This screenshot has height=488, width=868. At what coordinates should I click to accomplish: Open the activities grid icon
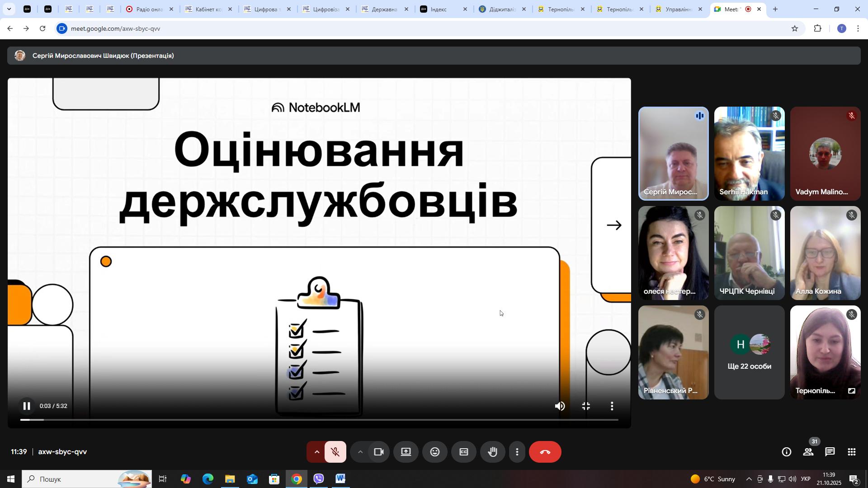(851, 452)
